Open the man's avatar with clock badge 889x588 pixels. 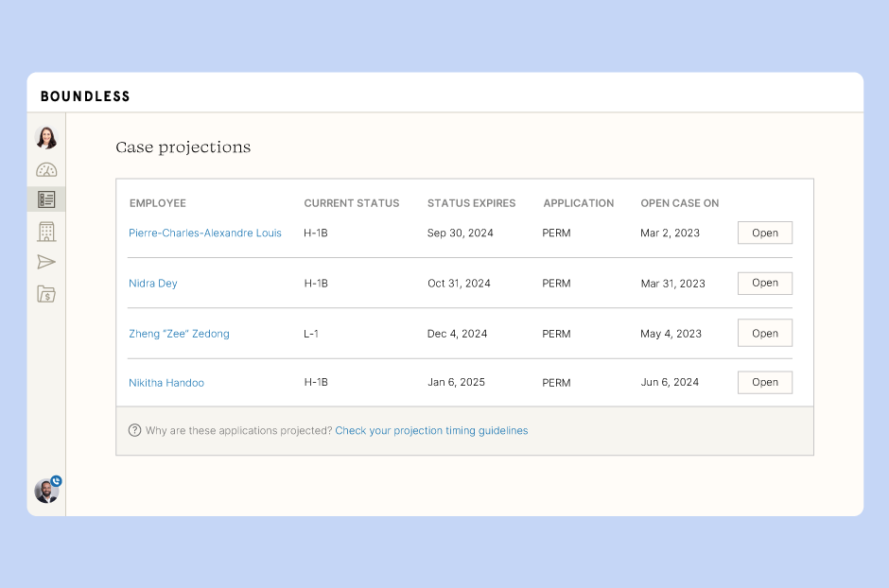(47, 490)
